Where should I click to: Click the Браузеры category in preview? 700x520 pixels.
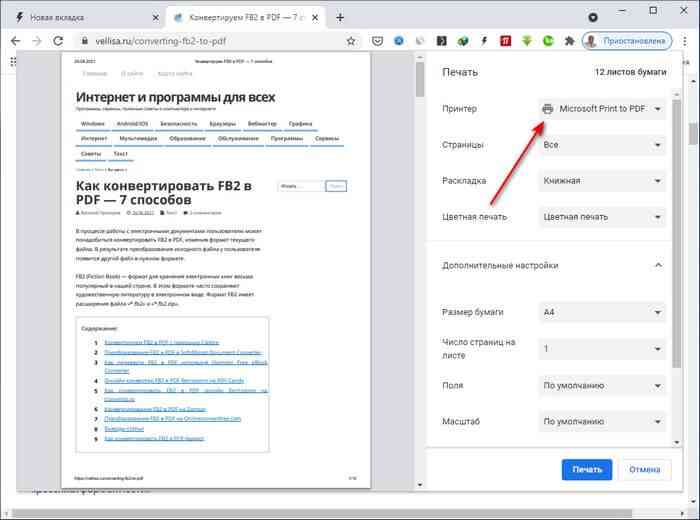click(222, 124)
